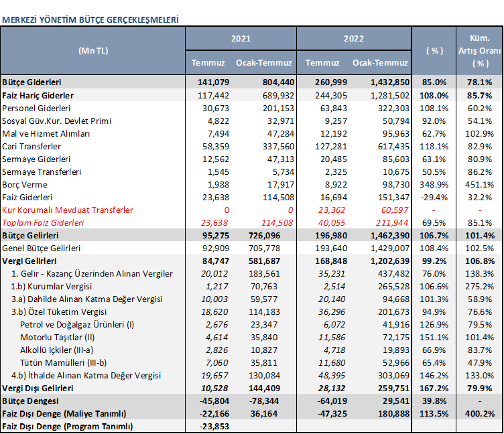Image resolution: width=504 pixels, height=434 pixels.
Task: Select 'Tütün Mamülleri (III-b)' row label
Action: [63, 363]
